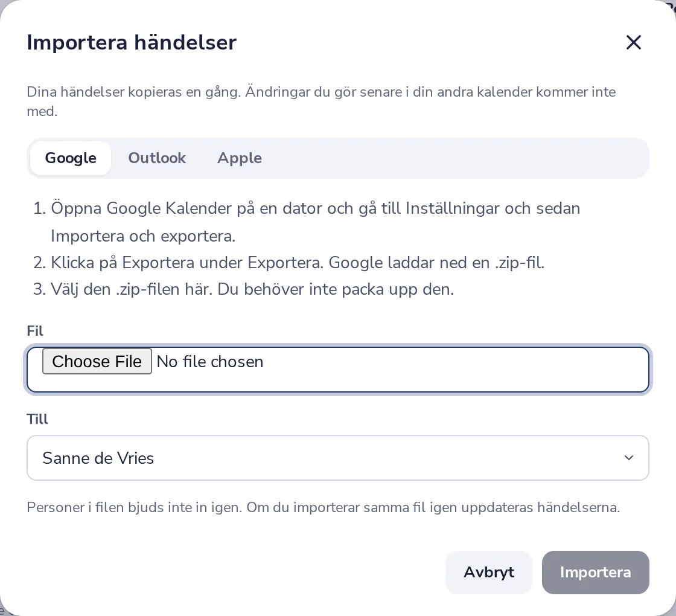Image resolution: width=676 pixels, height=616 pixels.
Task: Click the Avbryt button
Action: pyautogui.click(x=489, y=572)
